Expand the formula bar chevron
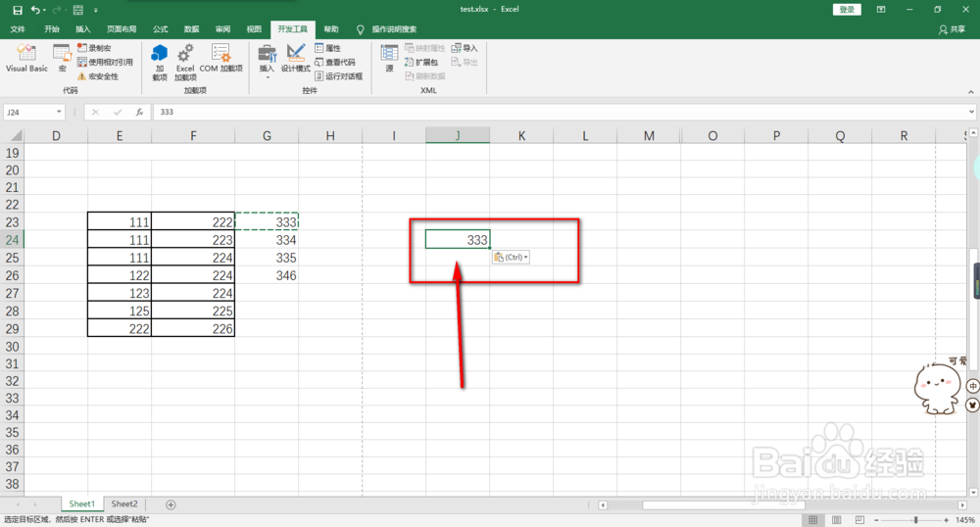Viewport: 980px width, 527px height. 972,112
